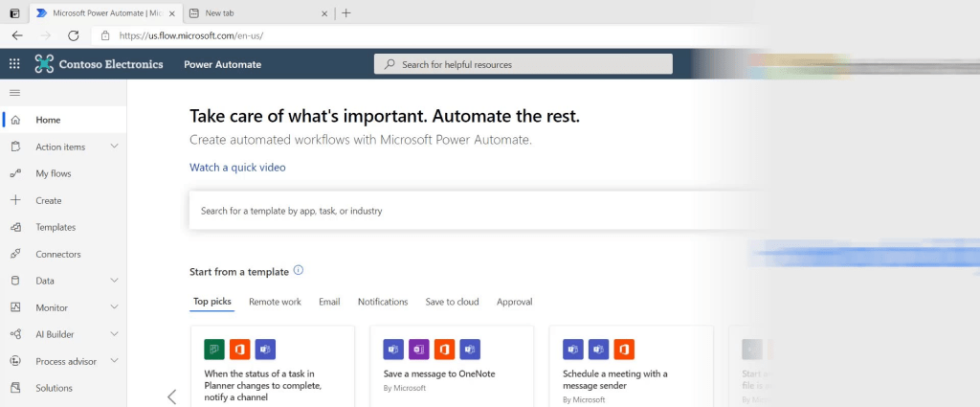Screen dimensions: 980x407
Task: Click the Home icon in sidebar
Action: click(x=15, y=120)
